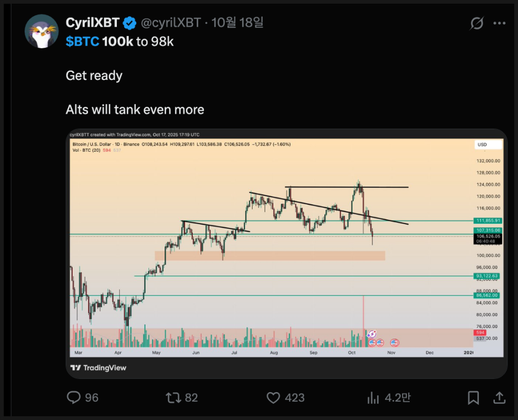Open the @cyrilXBT handle link

(171, 23)
